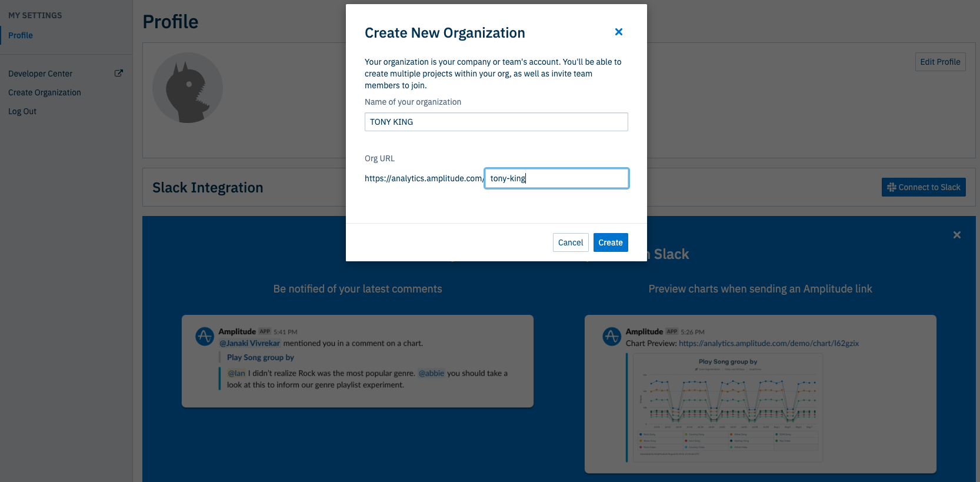This screenshot has width=980, height=482.
Task: Click the Create button in dialog
Action: [611, 242]
